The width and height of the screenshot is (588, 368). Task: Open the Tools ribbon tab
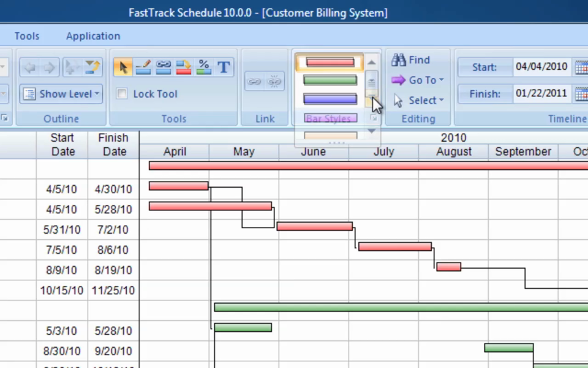pos(26,36)
